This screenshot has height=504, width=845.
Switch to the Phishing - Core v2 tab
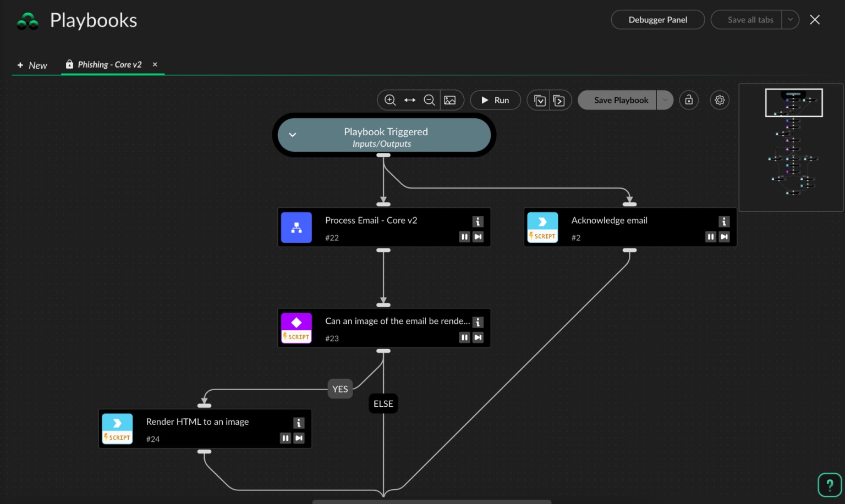pos(109,65)
